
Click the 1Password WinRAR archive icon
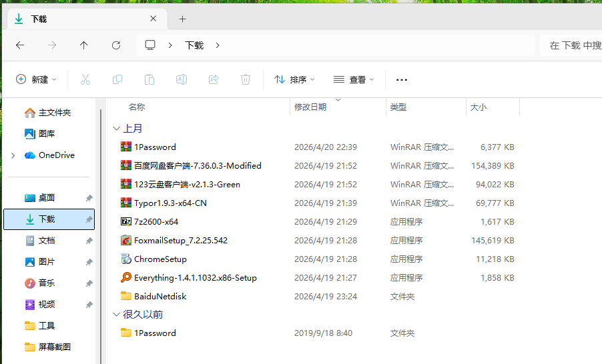point(126,147)
